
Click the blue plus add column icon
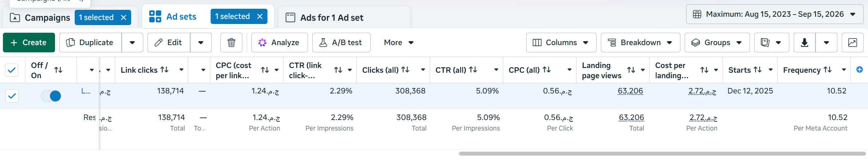pos(859,69)
